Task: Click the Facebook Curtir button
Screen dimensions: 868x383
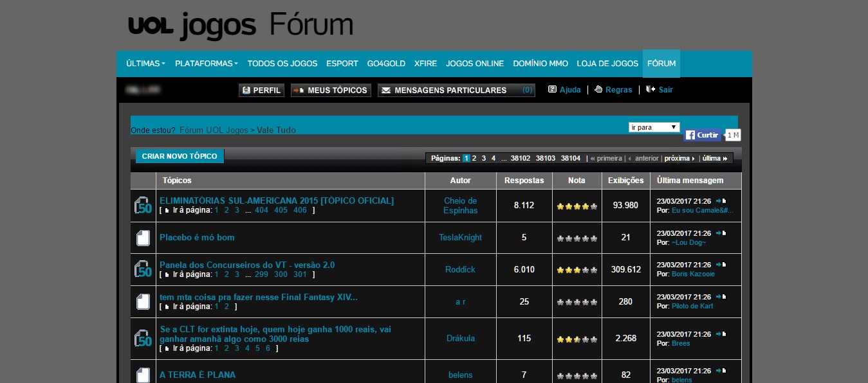Action: pos(702,135)
